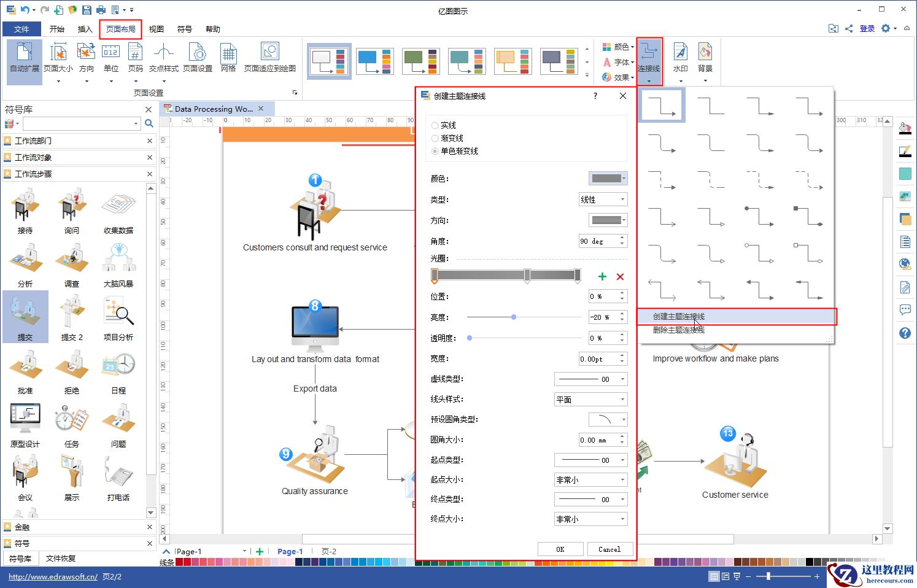Select the 单色渐变线 single-color gradient radio option
This screenshot has height=588, width=917.
point(455,151)
